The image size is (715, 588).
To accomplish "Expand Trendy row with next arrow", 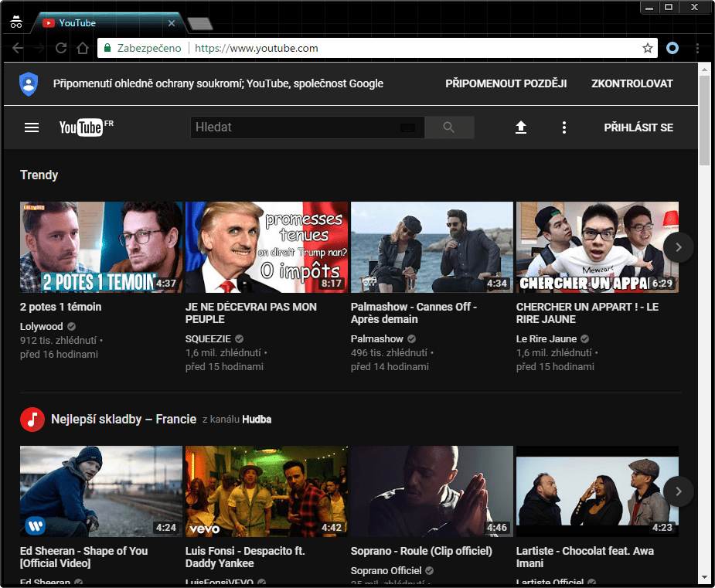I will 679,247.
